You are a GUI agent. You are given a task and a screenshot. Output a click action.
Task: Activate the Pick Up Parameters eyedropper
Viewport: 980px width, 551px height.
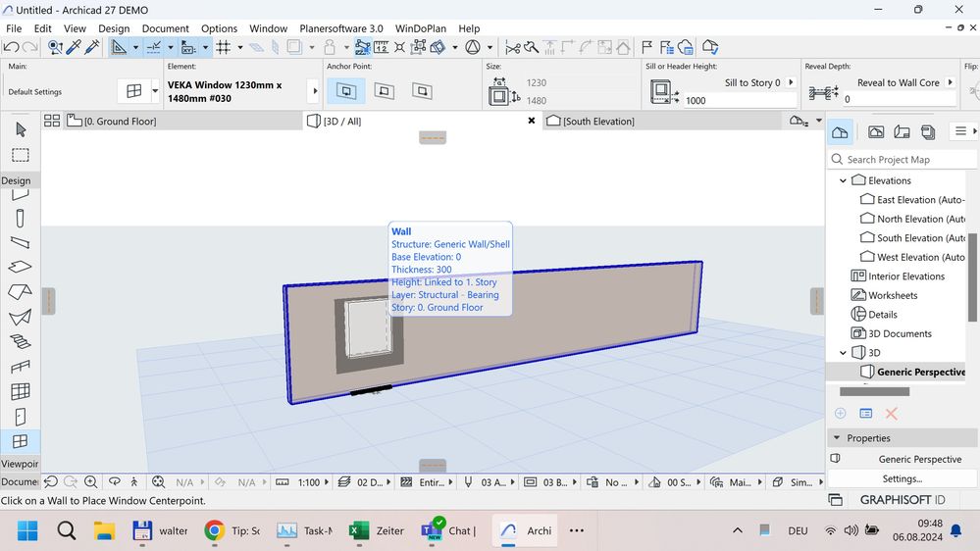pyautogui.click(x=72, y=47)
